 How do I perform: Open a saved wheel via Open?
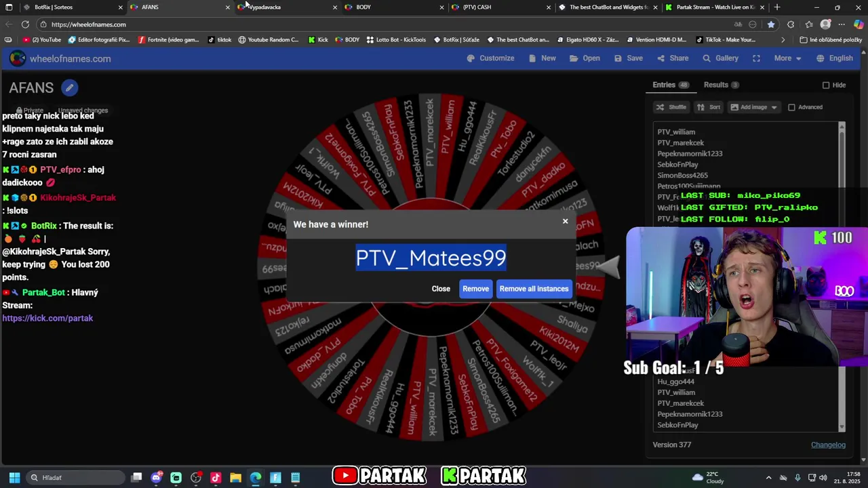(x=585, y=58)
